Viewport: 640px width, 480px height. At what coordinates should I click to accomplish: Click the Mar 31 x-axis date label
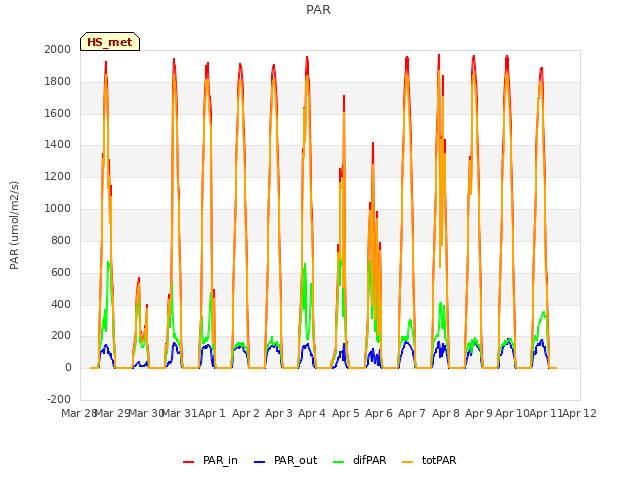179,413
